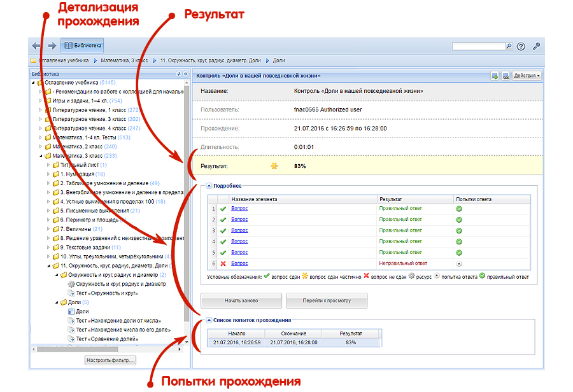Open the Действия dropdown menu
The width and height of the screenshot is (573, 392).
tap(527, 76)
